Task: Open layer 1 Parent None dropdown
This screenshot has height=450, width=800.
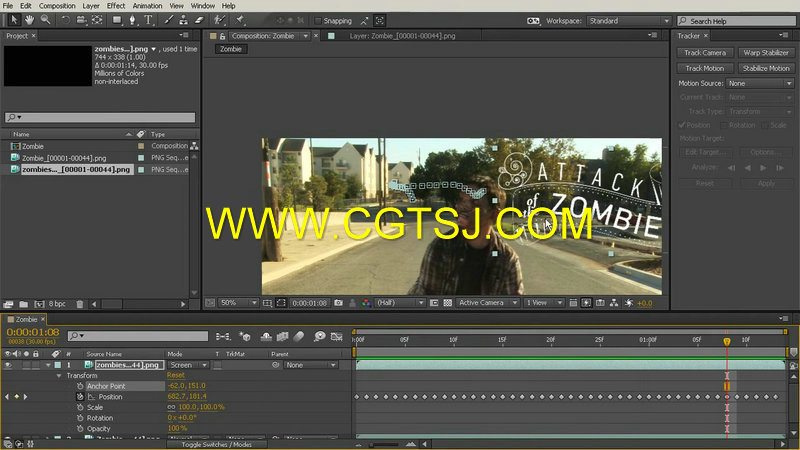Action: point(311,365)
